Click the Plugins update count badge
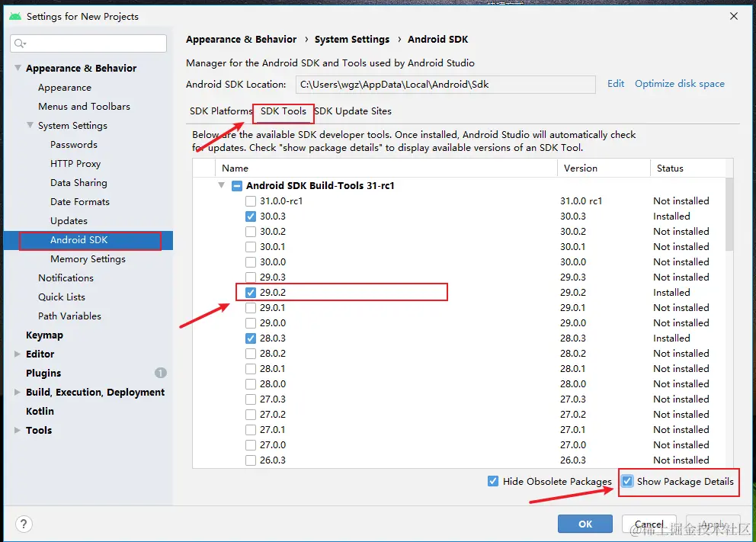756x542 pixels. [x=161, y=373]
